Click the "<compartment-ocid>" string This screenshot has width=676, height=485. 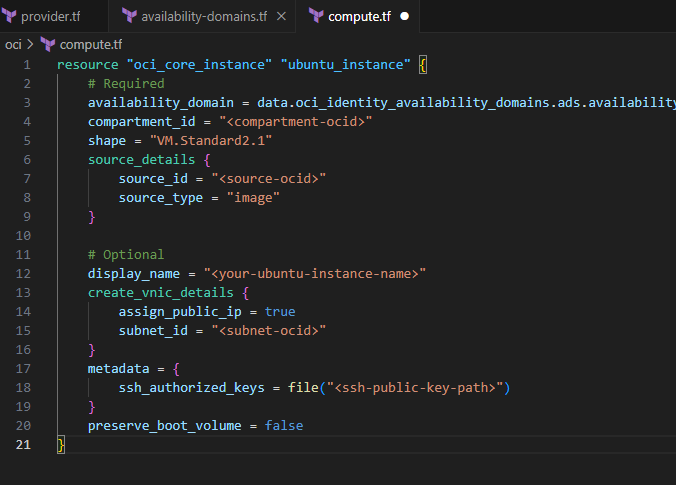(x=295, y=122)
